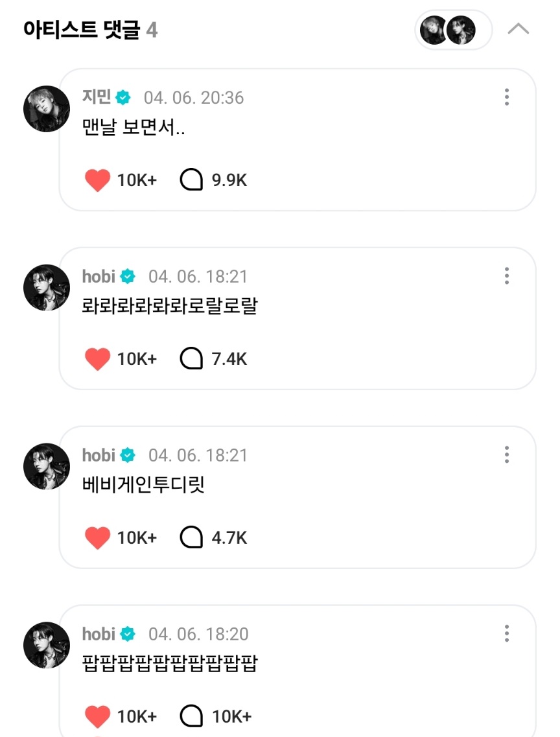Open 지민's profile picture

click(46, 108)
